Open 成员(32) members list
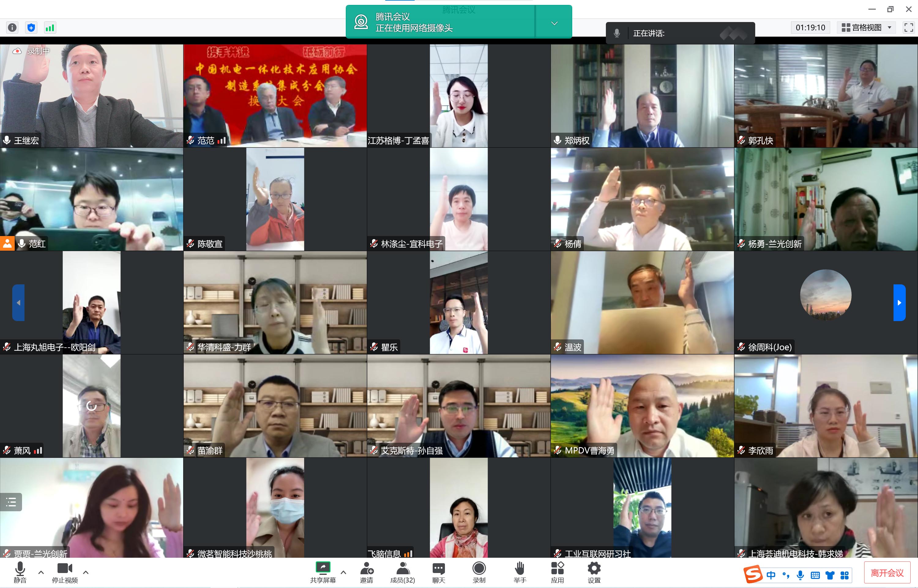 (x=402, y=572)
